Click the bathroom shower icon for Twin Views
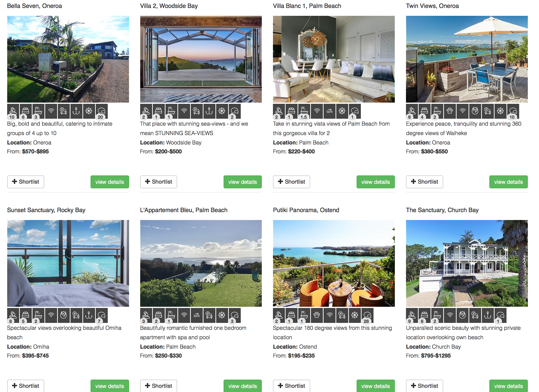 click(437, 111)
